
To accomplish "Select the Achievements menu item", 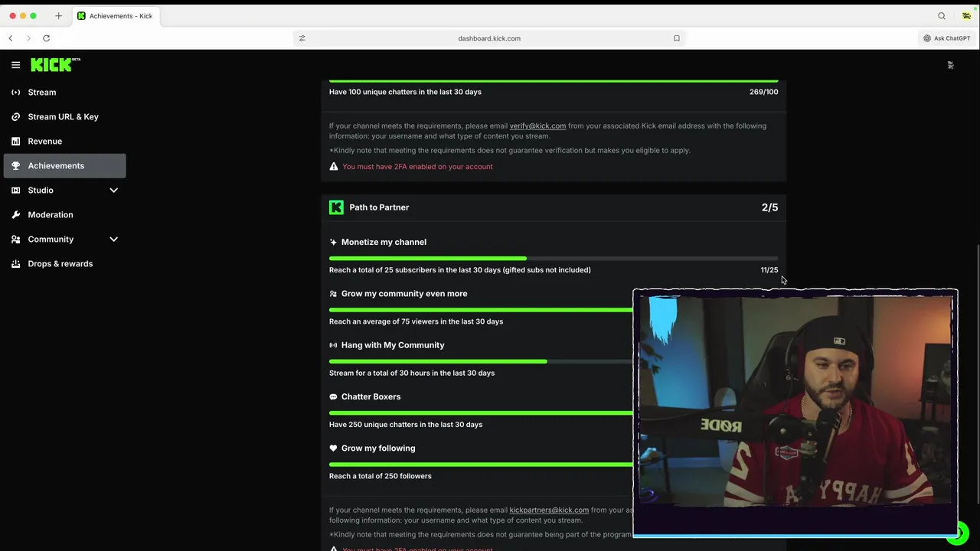I will (64, 166).
